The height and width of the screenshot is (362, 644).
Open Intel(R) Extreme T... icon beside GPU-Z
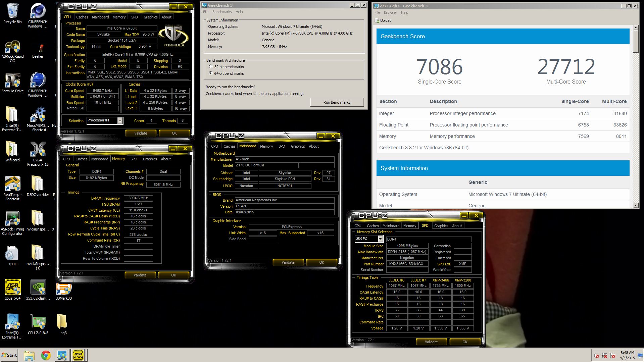(12, 326)
